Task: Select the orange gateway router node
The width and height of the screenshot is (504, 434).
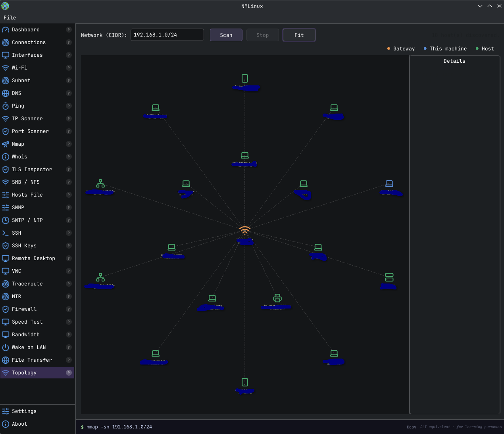Action: 245,230
